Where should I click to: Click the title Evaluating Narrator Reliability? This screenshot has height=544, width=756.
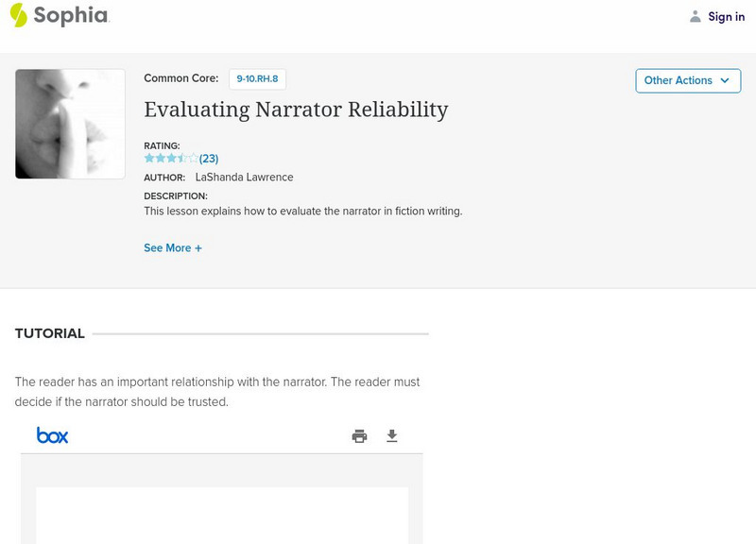click(296, 110)
